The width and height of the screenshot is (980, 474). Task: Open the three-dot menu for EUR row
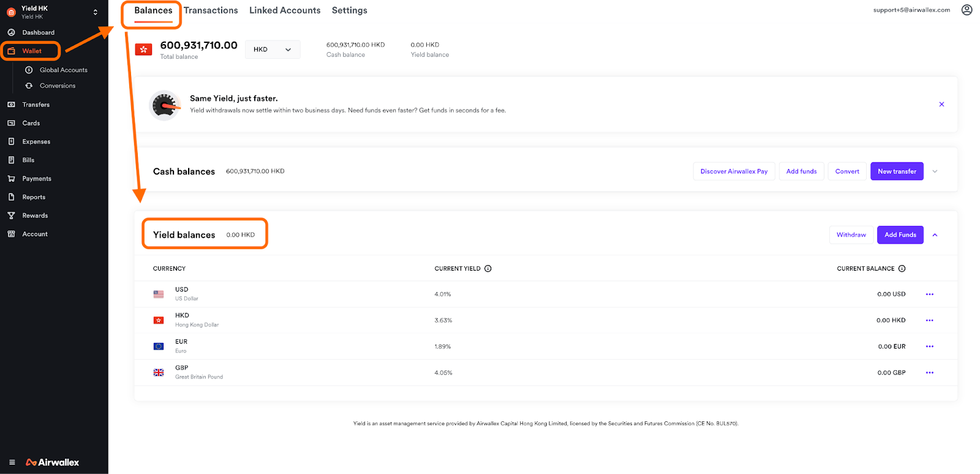click(929, 347)
